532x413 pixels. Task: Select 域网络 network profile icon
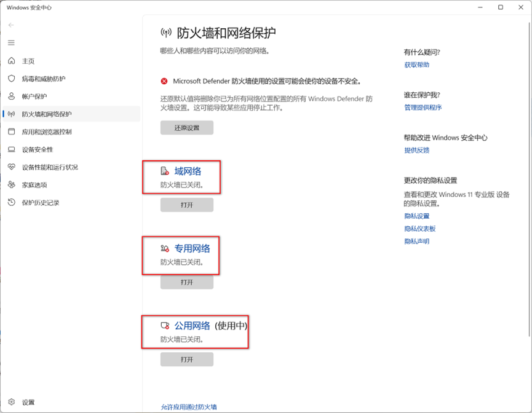(164, 171)
